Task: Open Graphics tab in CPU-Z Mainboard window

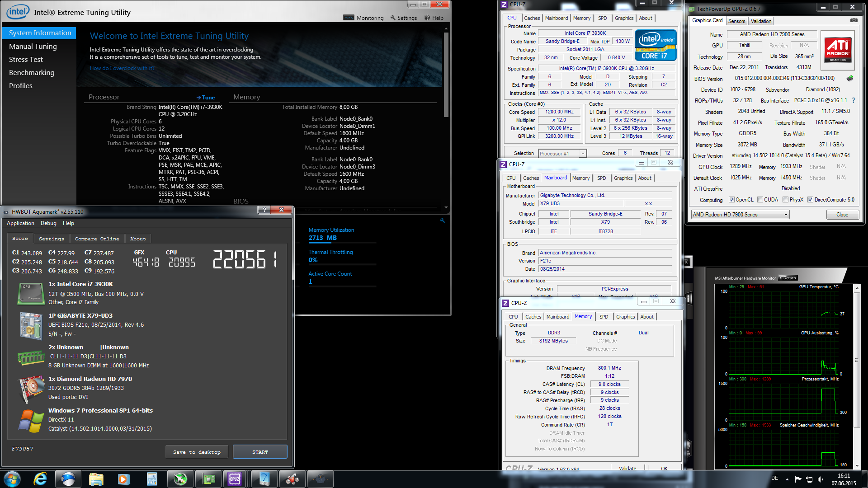Action: tap(623, 178)
